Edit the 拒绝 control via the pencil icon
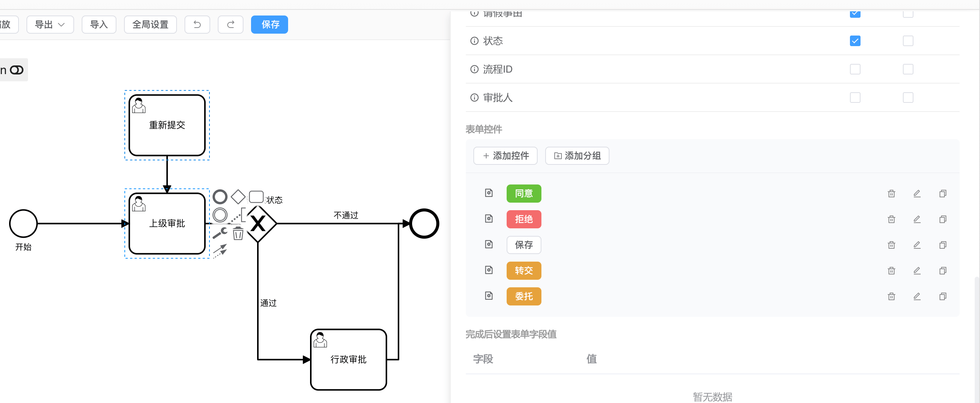 coord(917,219)
